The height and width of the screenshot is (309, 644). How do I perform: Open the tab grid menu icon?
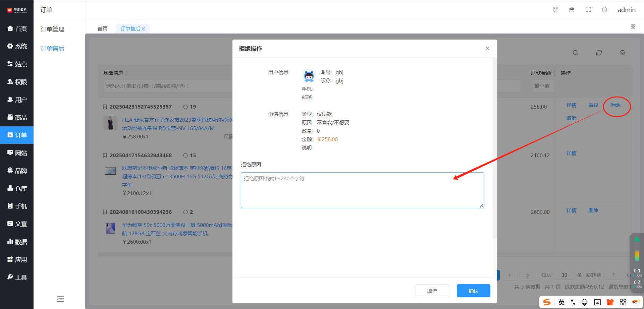click(633, 26)
